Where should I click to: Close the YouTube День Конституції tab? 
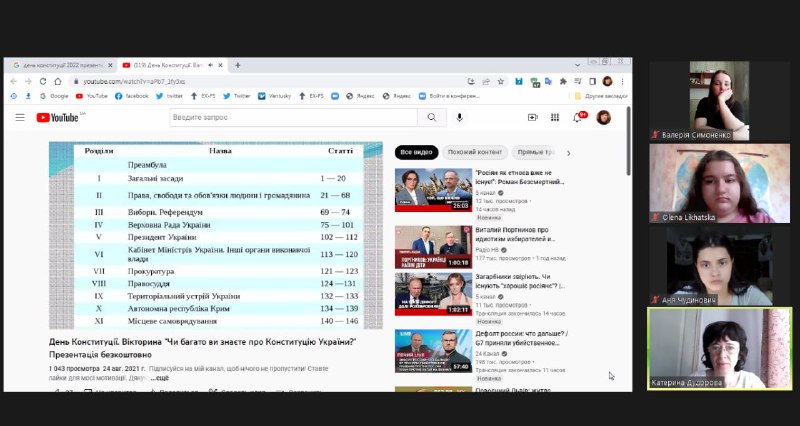tap(220, 65)
